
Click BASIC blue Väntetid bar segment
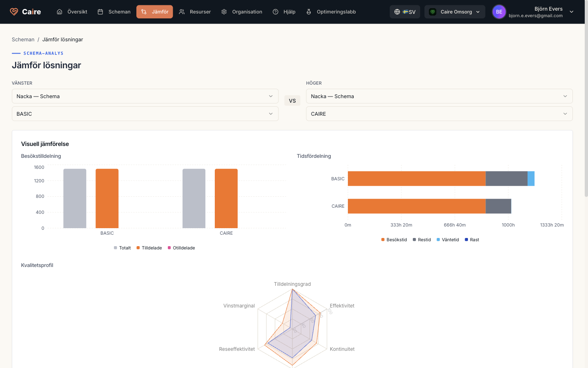(531, 179)
